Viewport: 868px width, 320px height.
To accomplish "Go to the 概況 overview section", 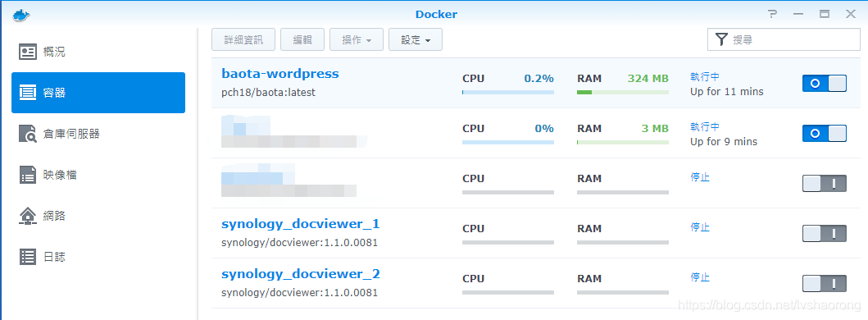I will pyautogui.click(x=98, y=53).
